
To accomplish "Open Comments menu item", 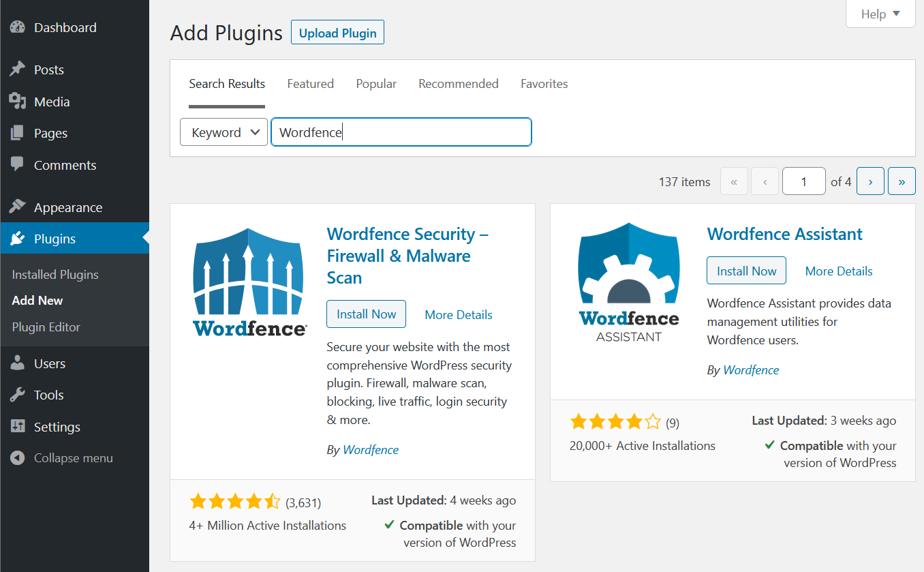I will (x=74, y=165).
